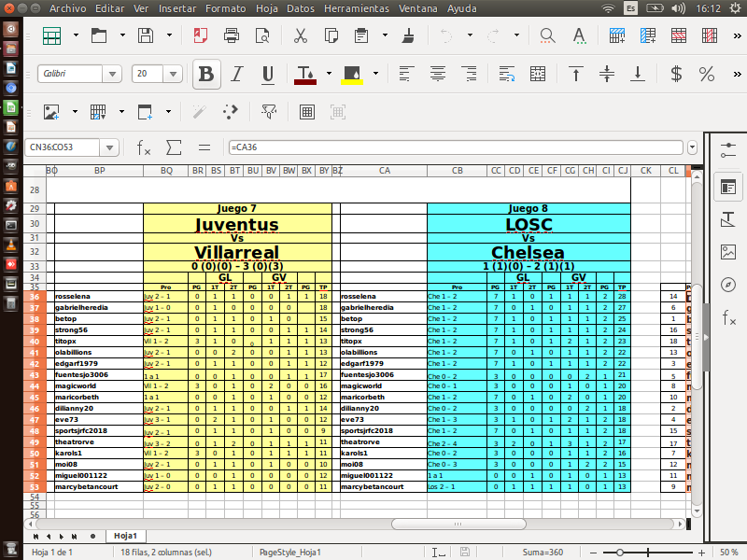Viewport: 747px width, 560px height.
Task: Align cell text right
Action: click(470, 74)
